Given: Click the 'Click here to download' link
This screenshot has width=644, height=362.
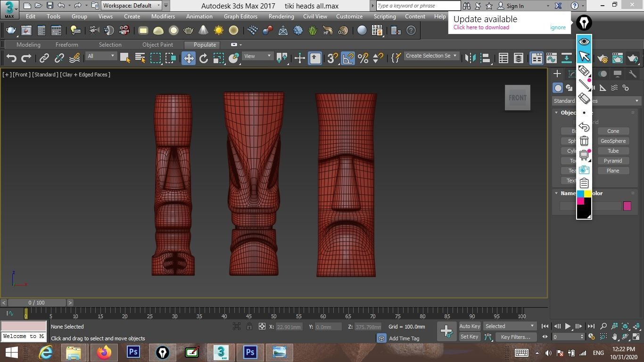Looking at the screenshot, I should click(481, 27).
